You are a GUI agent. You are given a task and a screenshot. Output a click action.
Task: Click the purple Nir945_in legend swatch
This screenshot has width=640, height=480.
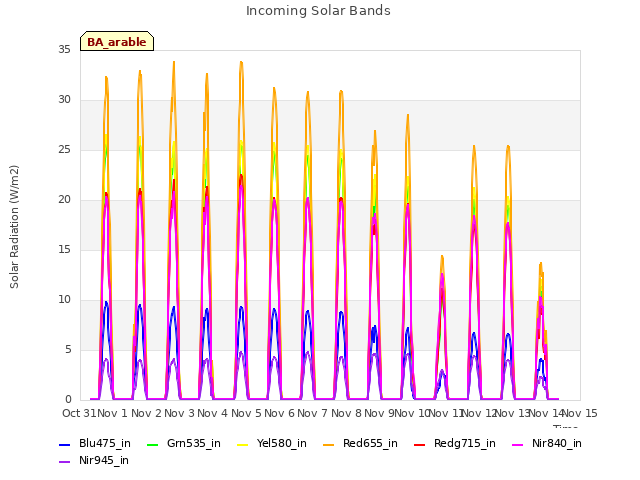tap(65, 462)
